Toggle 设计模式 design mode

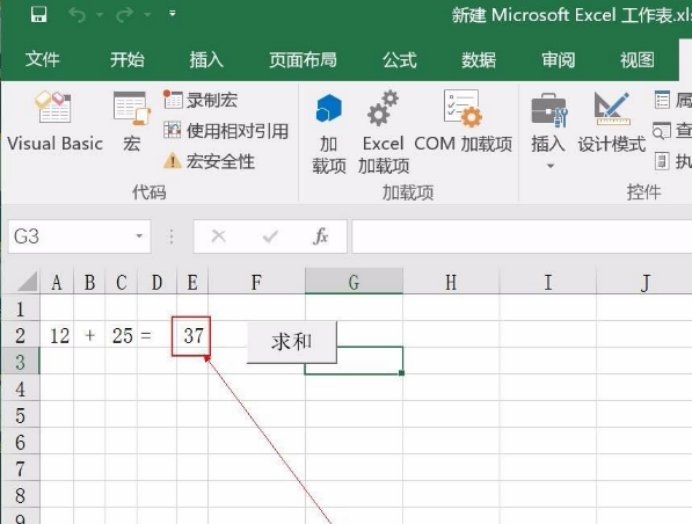[x=612, y=121]
